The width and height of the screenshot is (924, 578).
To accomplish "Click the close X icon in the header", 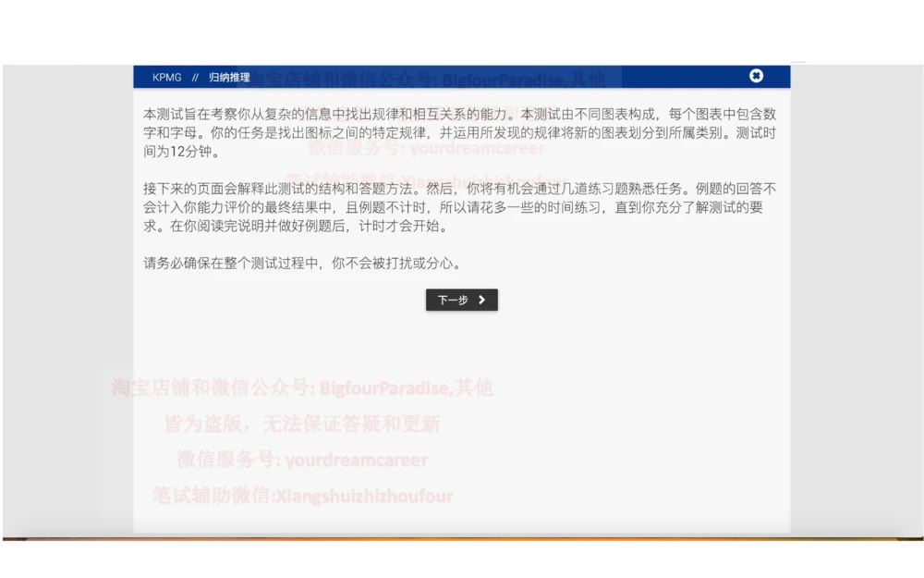I will pyautogui.click(x=757, y=76).
